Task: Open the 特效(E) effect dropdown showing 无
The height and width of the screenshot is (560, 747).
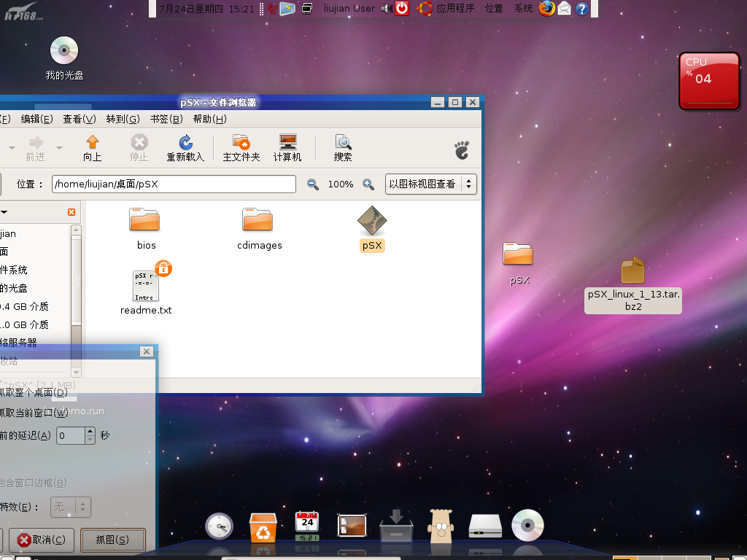Action: point(71,507)
